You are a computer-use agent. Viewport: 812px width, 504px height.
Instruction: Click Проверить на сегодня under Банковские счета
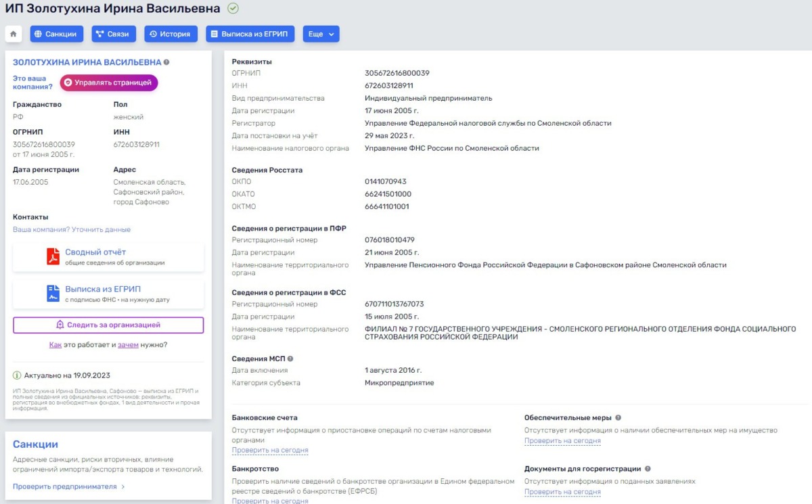click(x=270, y=450)
